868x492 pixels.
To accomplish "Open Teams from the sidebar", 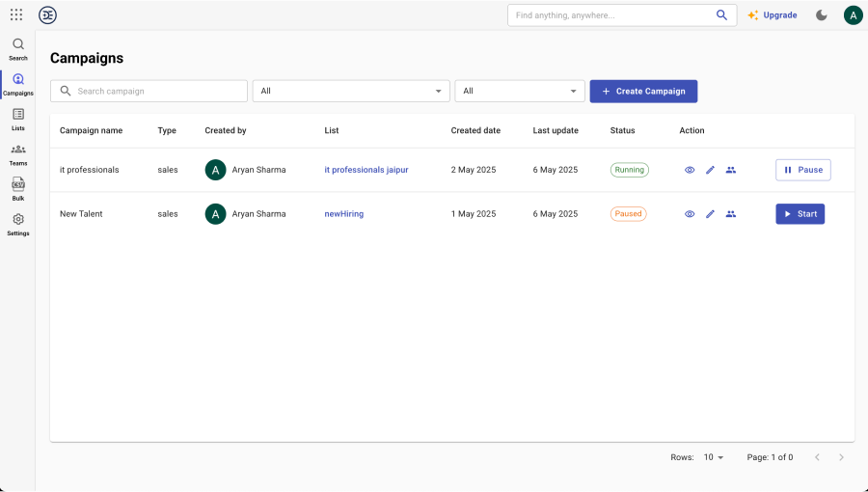I will (17, 155).
